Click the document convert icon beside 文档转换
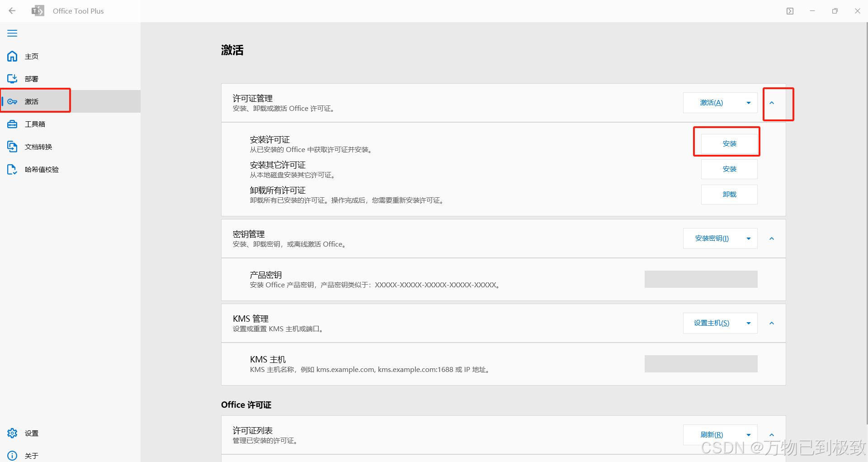 [12, 147]
